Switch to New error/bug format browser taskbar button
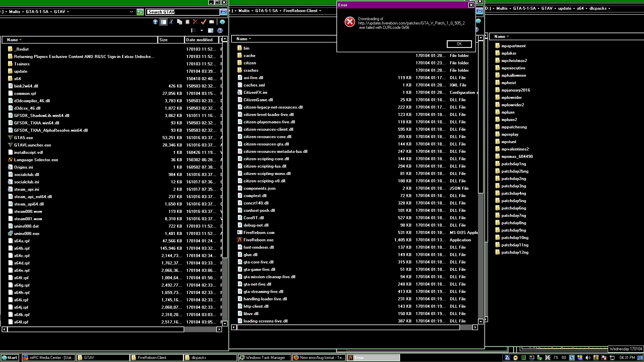 click(319, 358)
